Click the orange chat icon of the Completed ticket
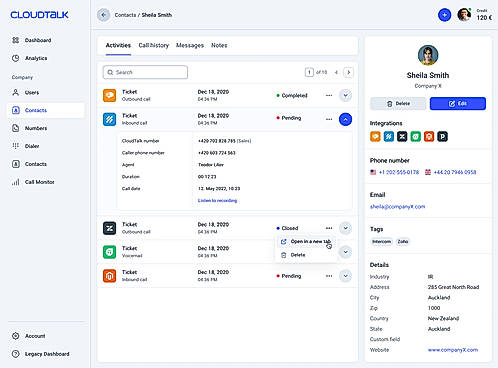 (x=110, y=95)
